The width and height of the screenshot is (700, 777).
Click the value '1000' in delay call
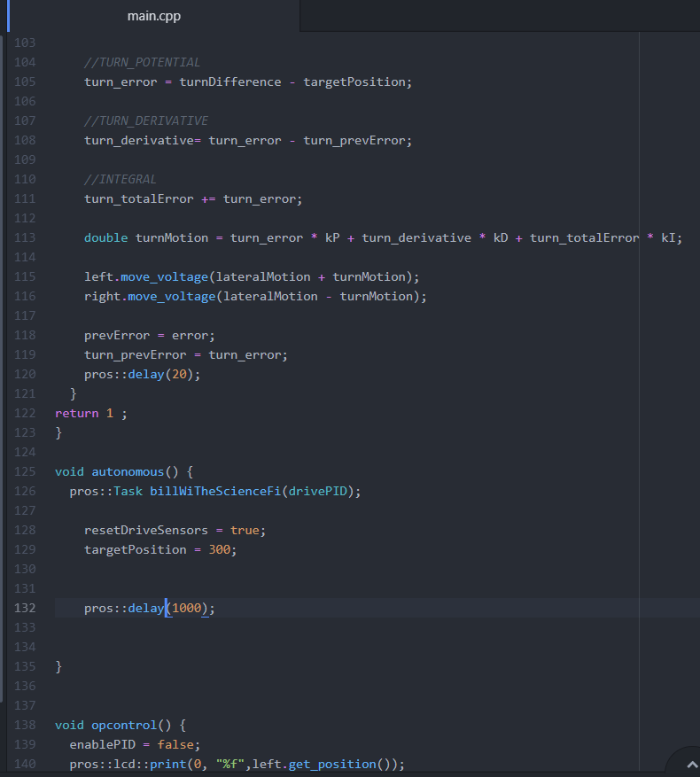[186, 608]
